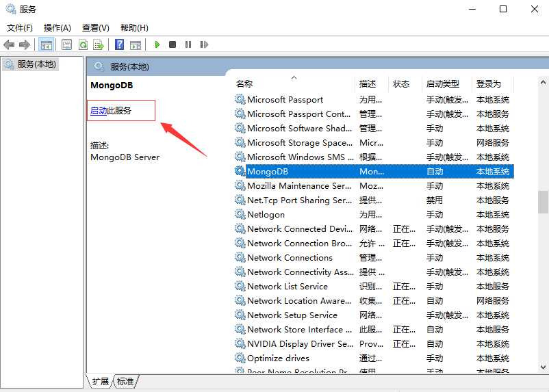This screenshot has height=392, width=549.
Task: Click the Forward arrow toolbar icon
Action: (x=25, y=44)
